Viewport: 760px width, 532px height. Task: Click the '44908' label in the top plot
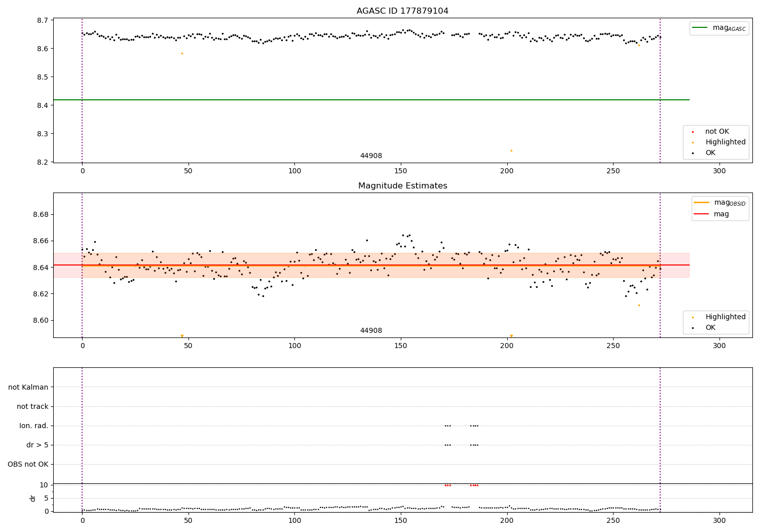click(x=371, y=156)
